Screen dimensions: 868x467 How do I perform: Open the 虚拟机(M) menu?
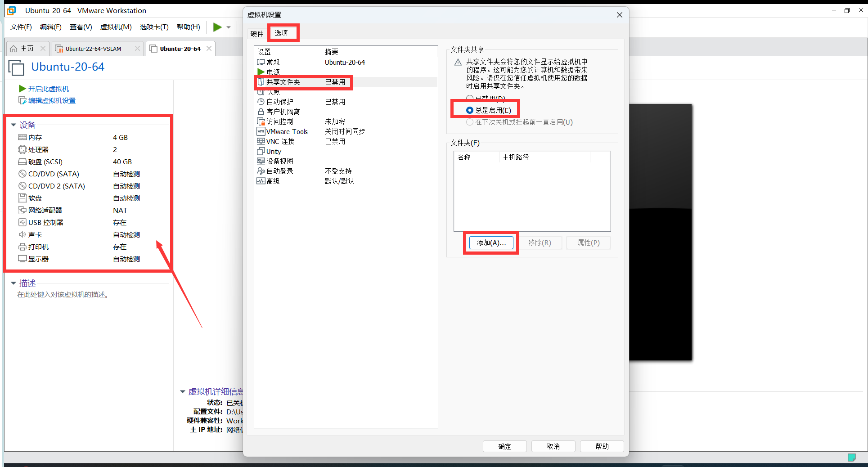tap(116, 27)
